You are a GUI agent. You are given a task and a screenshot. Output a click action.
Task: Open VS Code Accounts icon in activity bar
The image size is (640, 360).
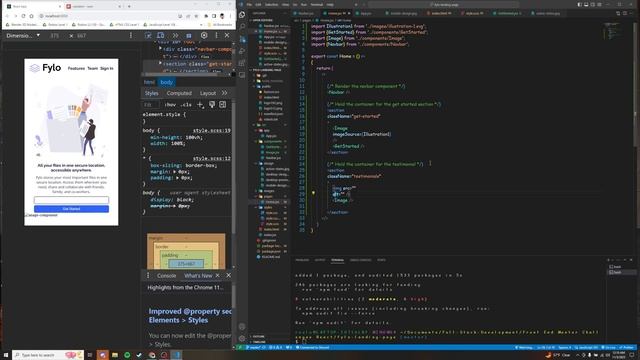coord(242,327)
